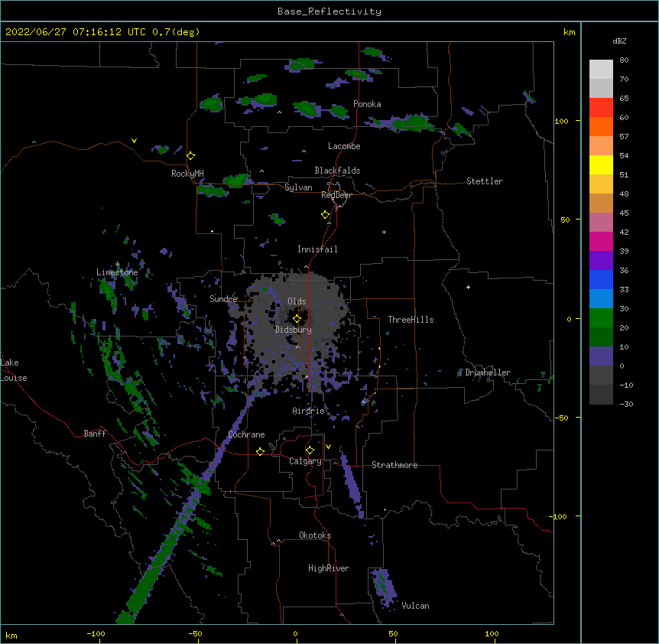The width and height of the screenshot is (659, 644).
Task: Click the yellow V marker northwest of RockyMH
Action: 134,141
